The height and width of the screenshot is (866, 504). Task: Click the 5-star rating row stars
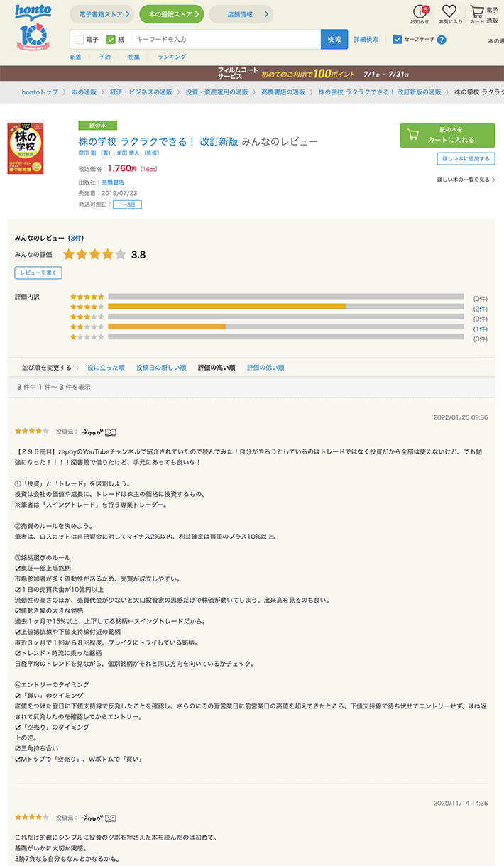click(87, 297)
